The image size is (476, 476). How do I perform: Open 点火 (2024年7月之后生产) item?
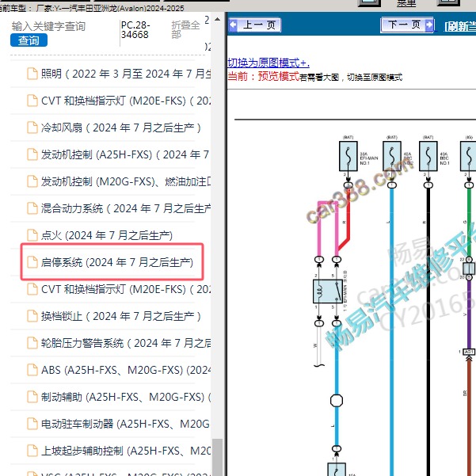[x=107, y=235]
